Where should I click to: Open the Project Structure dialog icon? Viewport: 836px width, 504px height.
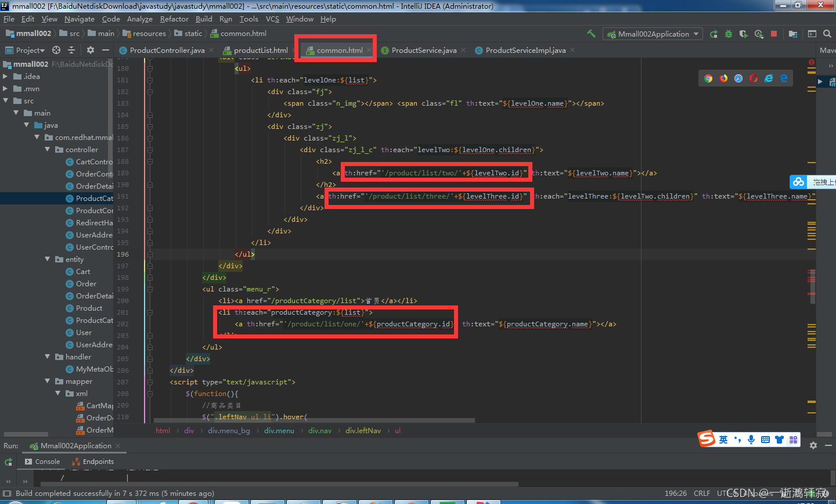pos(793,34)
